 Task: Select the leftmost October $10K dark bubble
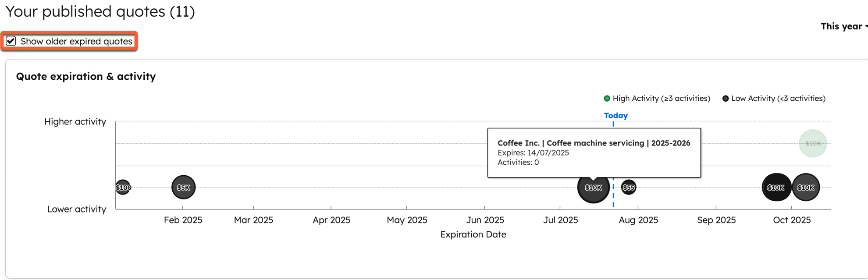click(x=776, y=188)
